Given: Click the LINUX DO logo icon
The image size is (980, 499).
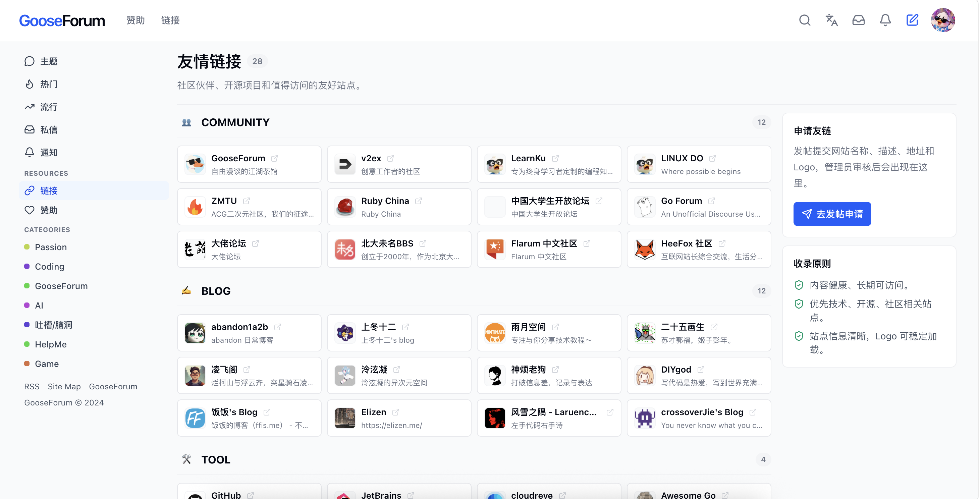Looking at the screenshot, I should tap(645, 164).
